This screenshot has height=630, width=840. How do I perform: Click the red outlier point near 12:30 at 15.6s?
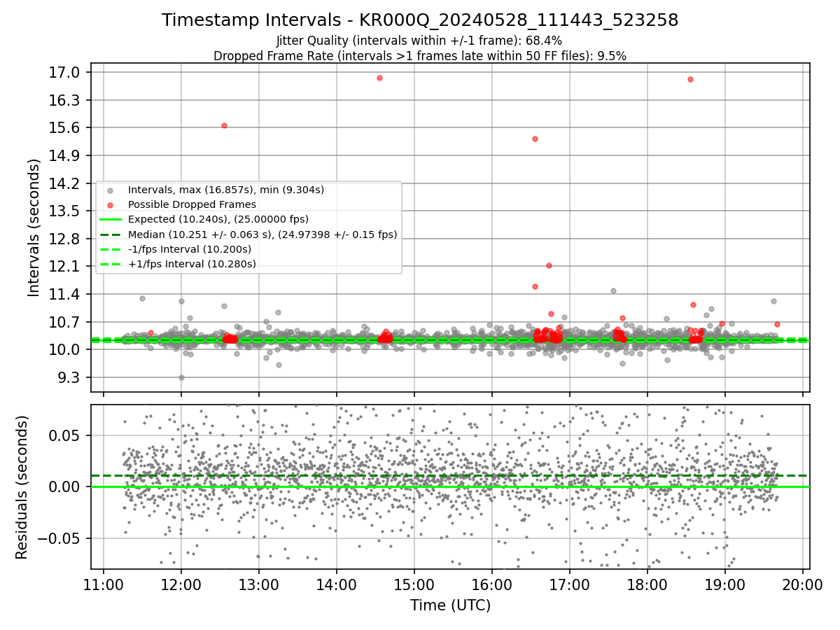pyautogui.click(x=224, y=125)
